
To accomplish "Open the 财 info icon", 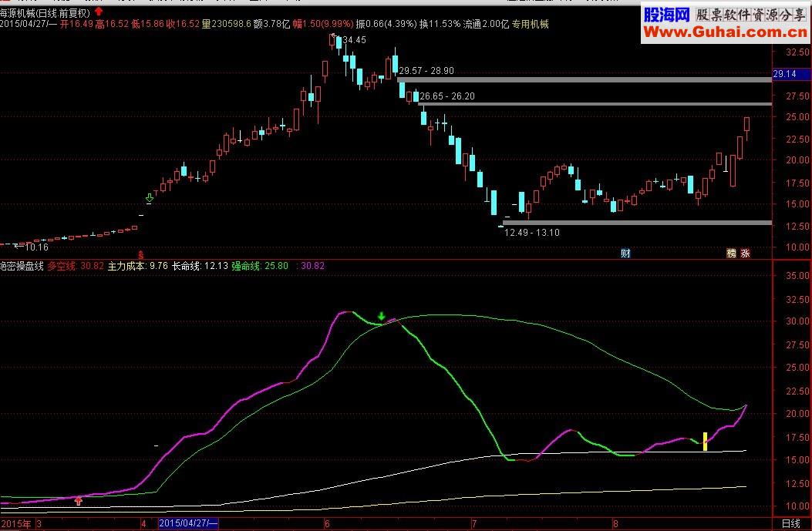I will click(625, 253).
